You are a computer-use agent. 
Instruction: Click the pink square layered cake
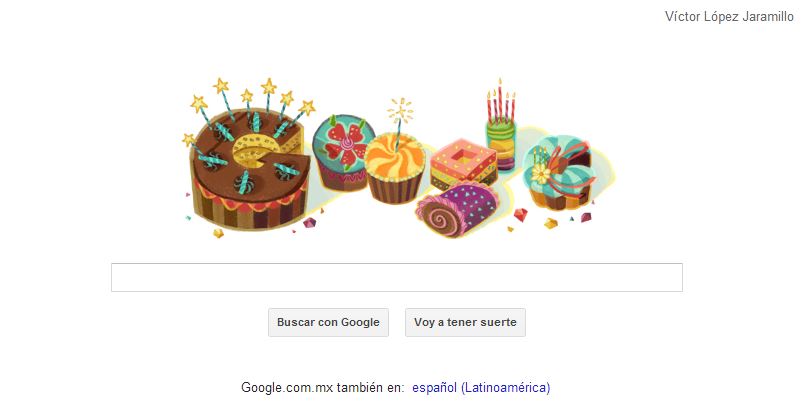[463, 165]
